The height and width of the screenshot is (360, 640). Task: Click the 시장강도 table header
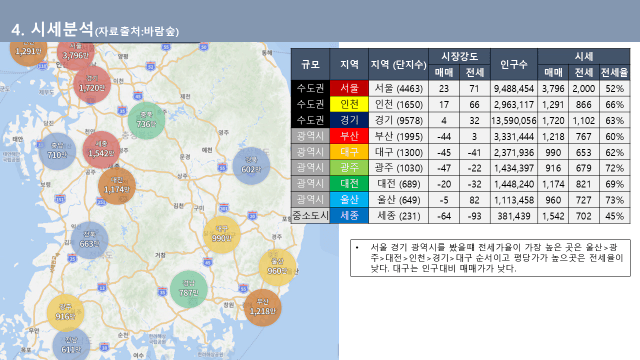coord(460,56)
